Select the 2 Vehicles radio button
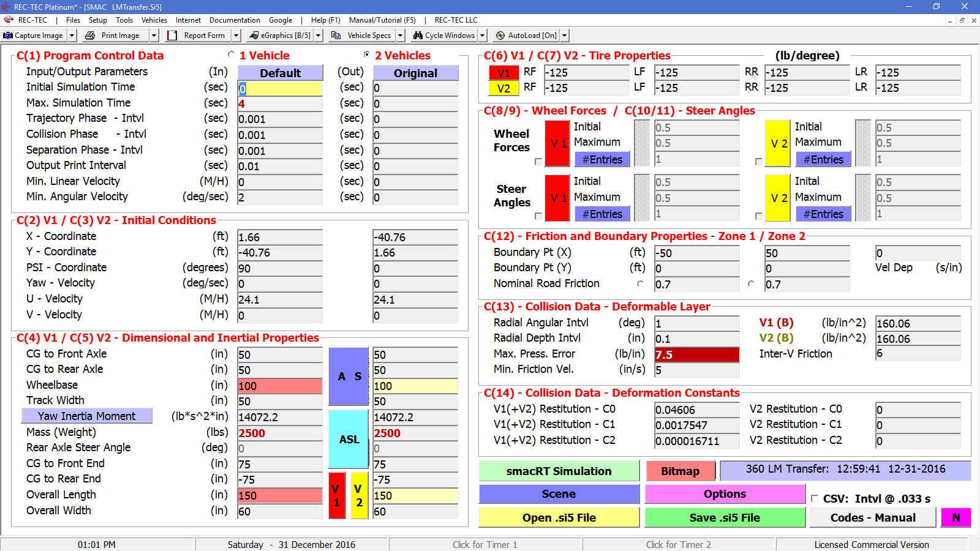Image resolution: width=980 pixels, height=551 pixels. coord(366,54)
